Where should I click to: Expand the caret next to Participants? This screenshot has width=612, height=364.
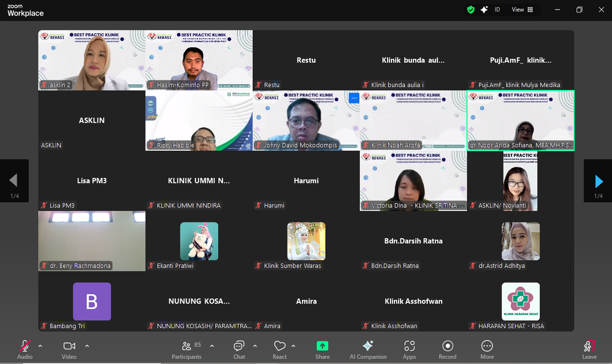coord(212,346)
